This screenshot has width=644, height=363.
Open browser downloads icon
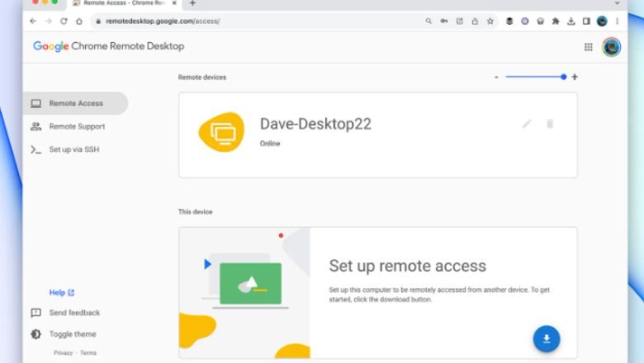[x=571, y=21]
